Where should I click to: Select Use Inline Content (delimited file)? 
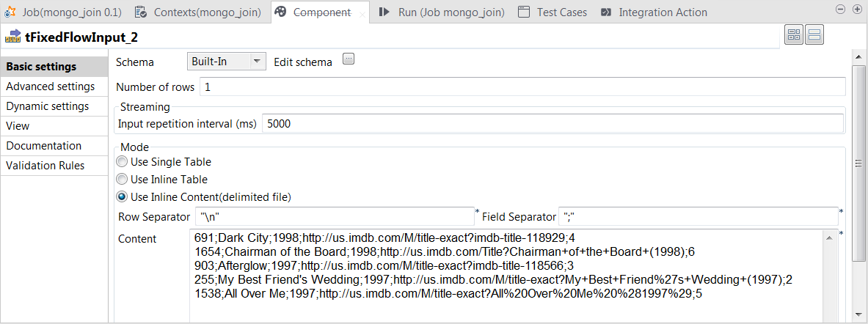(122, 196)
